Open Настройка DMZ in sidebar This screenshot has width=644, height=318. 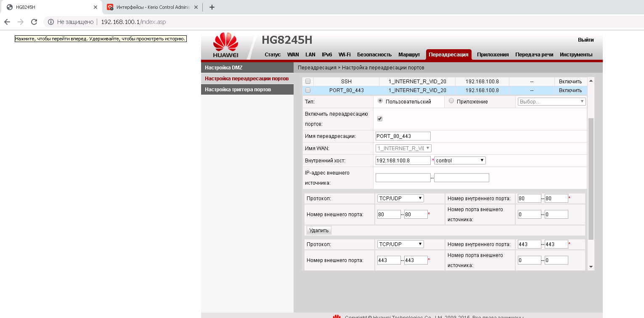coord(247,67)
